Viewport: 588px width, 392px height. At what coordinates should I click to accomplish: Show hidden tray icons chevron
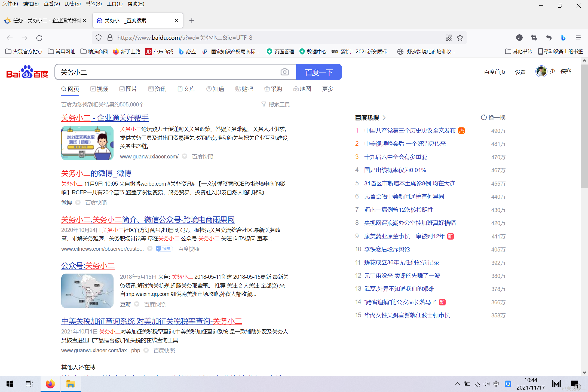tap(457, 384)
